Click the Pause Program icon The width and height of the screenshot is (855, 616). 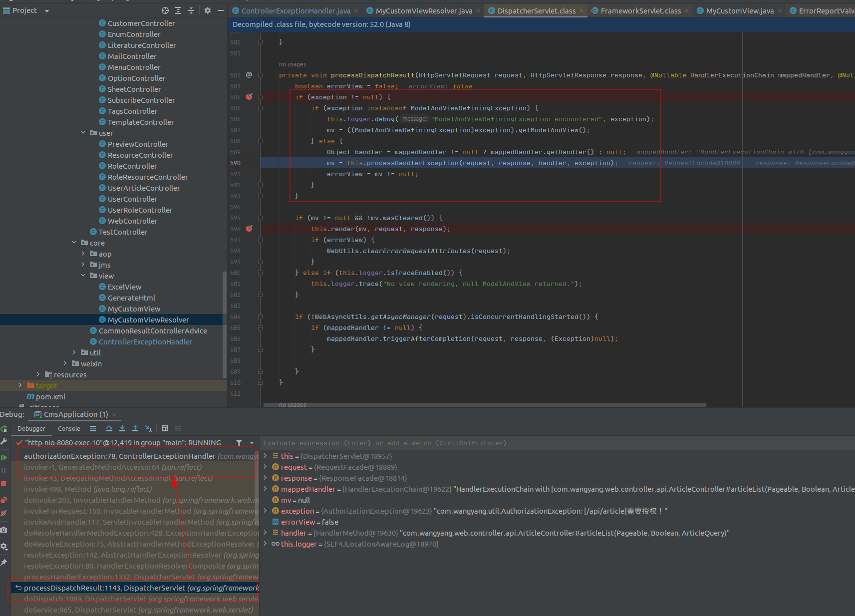4,470
